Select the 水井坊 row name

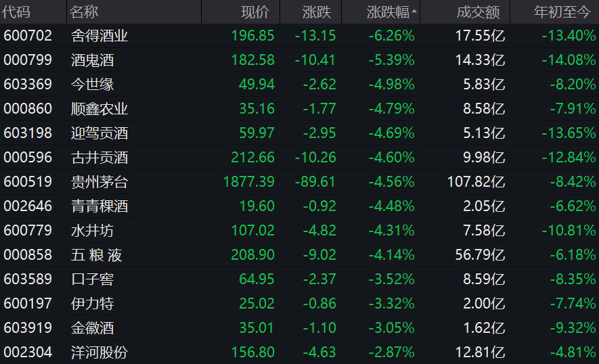coord(92,231)
